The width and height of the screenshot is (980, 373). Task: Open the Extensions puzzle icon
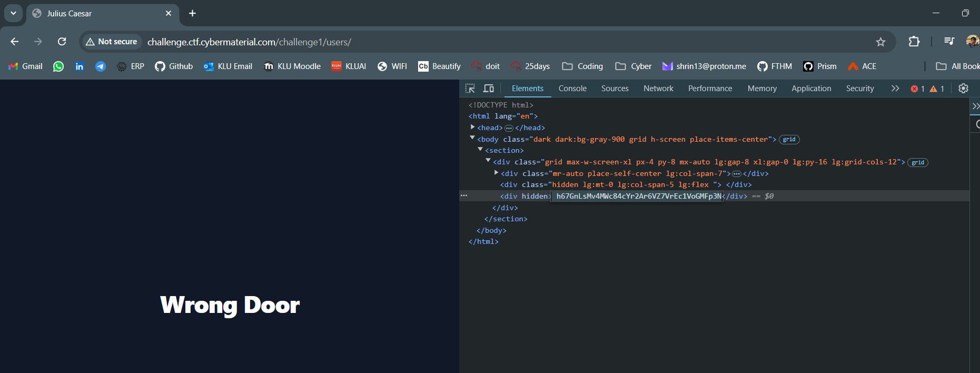pos(914,42)
